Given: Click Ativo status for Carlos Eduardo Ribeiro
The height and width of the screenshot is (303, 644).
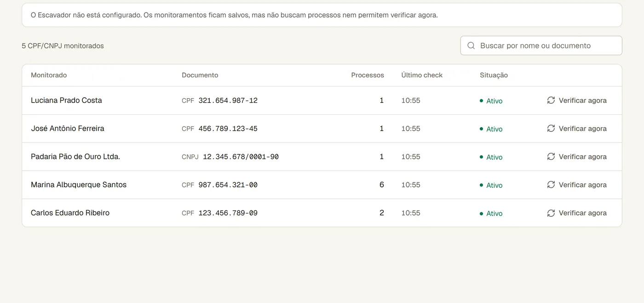Looking at the screenshot, I should click(491, 213).
